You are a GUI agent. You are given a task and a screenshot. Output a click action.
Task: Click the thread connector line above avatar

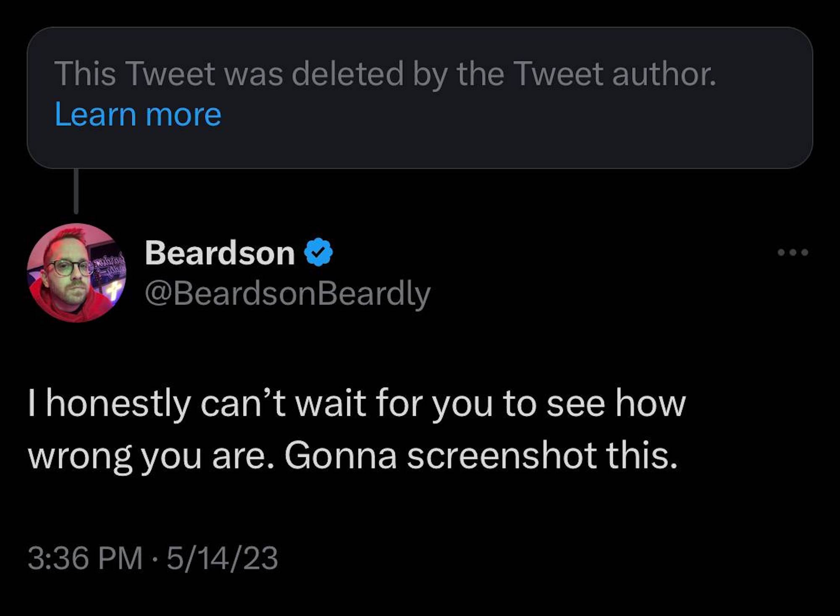point(76,191)
